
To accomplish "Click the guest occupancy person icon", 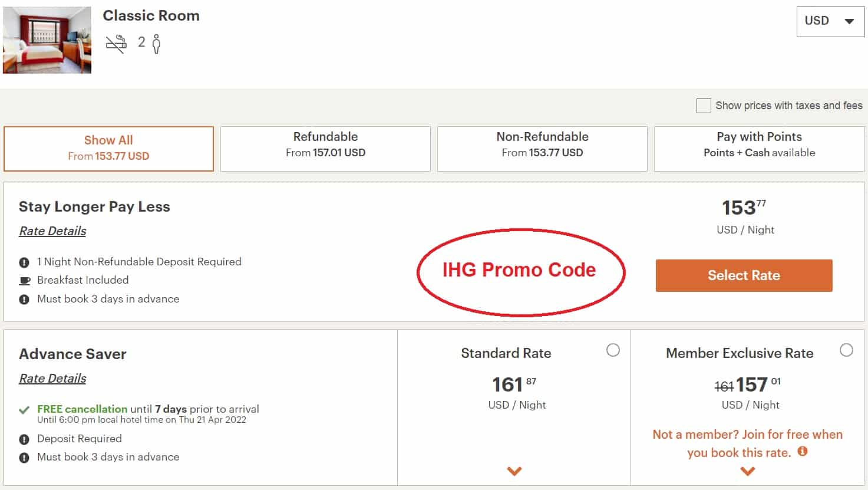I will click(x=156, y=42).
